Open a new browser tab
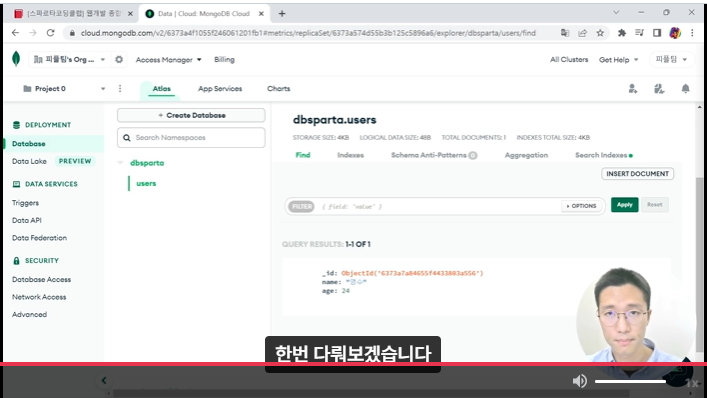The width and height of the screenshot is (707, 398). (x=282, y=14)
